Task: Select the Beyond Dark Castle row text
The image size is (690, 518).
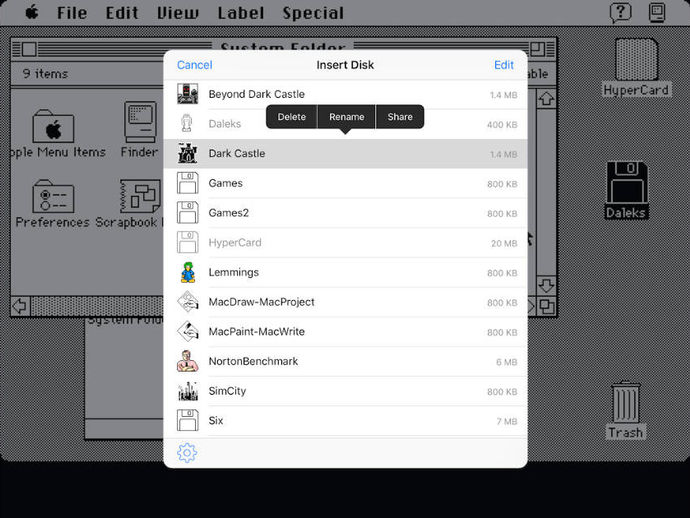Action: [x=257, y=94]
